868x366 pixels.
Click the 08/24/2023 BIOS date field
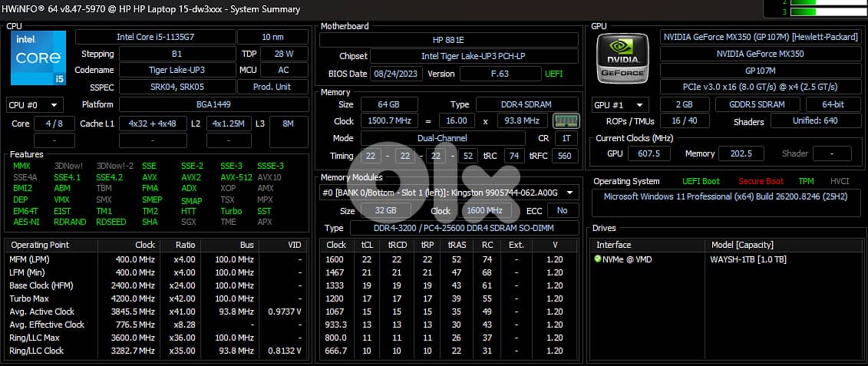coord(396,74)
